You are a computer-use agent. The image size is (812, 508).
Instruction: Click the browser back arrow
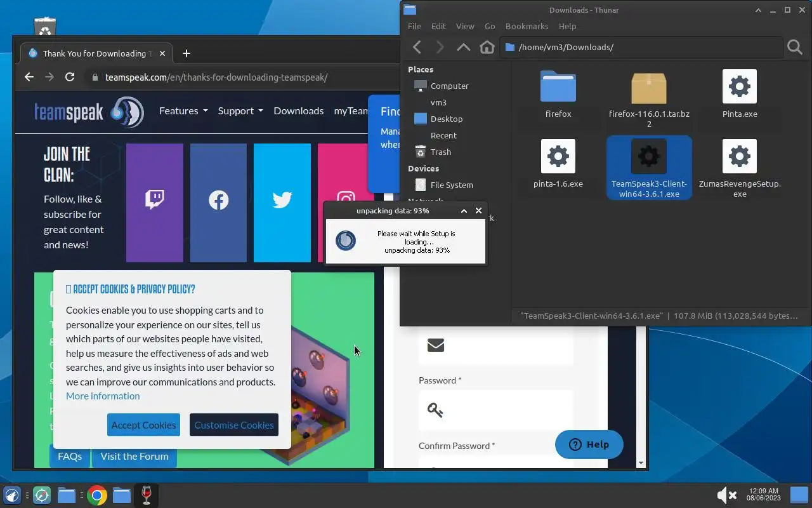29,77
